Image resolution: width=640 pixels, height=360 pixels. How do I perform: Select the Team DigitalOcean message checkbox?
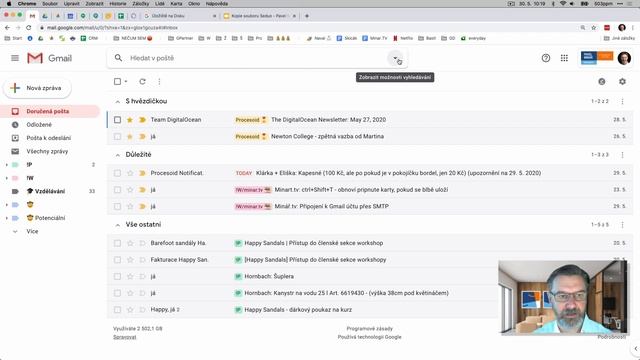(x=118, y=120)
